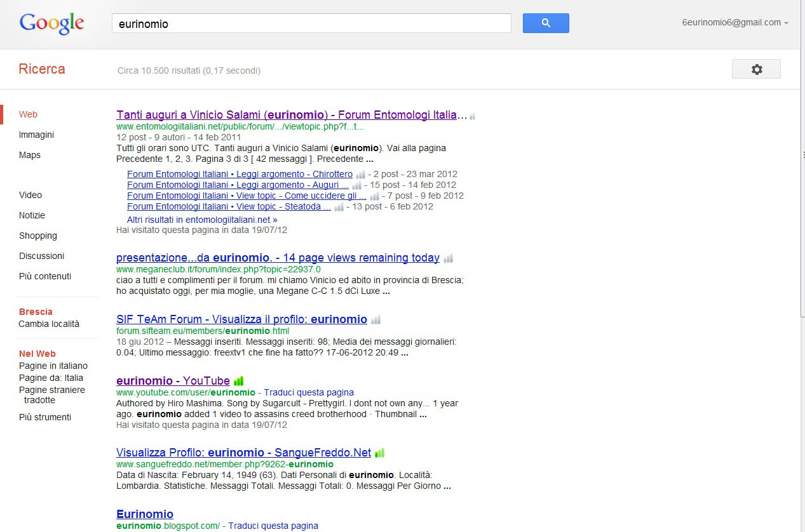Open the 6eurinomio6@gmail.com account dropdown
The width and height of the screenshot is (805, 532).
point(734,23)
